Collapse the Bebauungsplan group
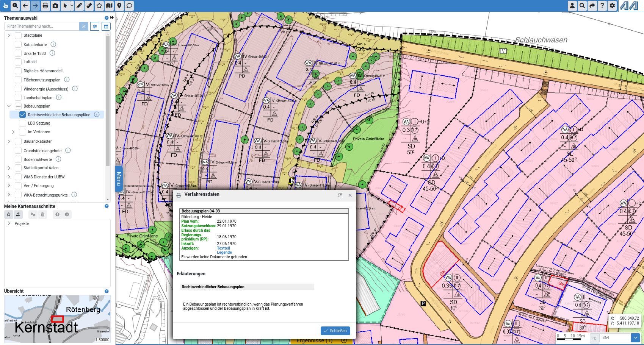This screenshot has height=345, width=644. (x=9, y=106)
